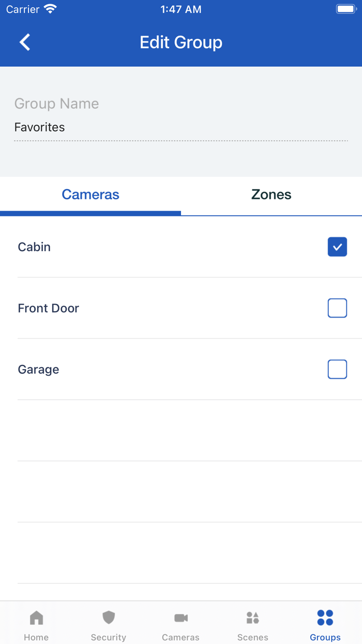362x644 pixels.
Task: Tap the battery indicator icon
Action: (x=345, y=8)
